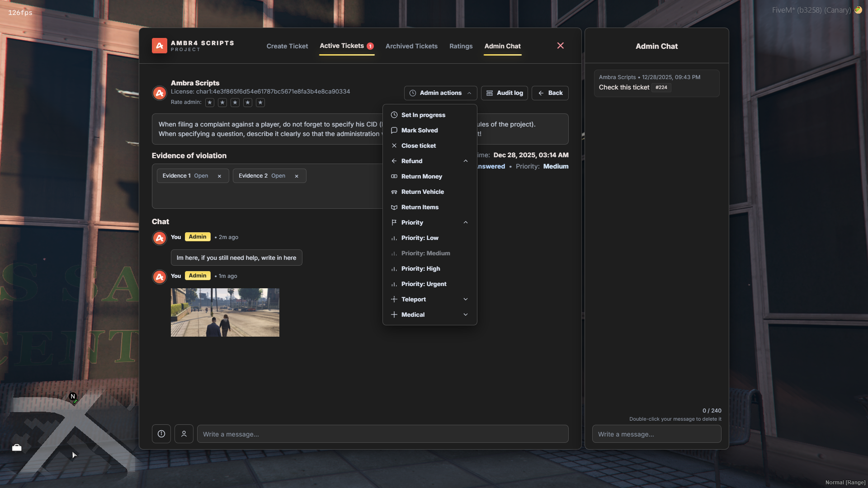Image resolution: width=868 pixels, height=488 pixels.
Task: Click the user profile icon near the message box
Action: click(x=184, y=434)
